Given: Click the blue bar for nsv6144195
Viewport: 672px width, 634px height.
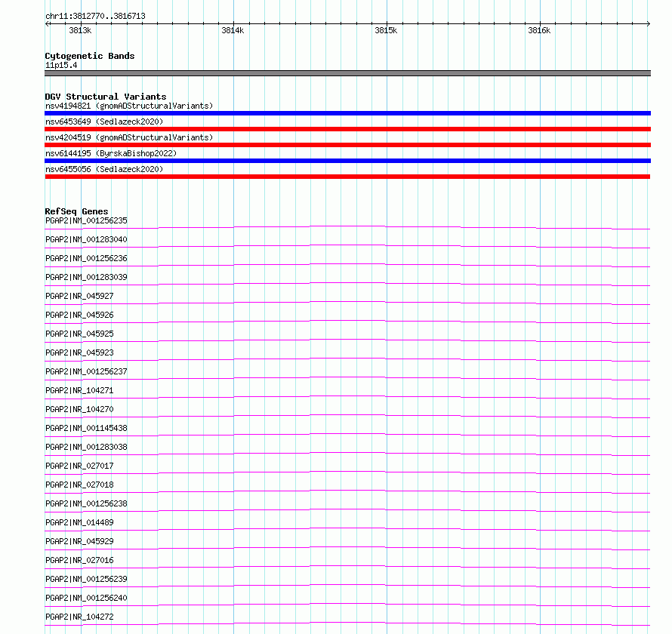Looking at the screenshot, I should (347, 161).
